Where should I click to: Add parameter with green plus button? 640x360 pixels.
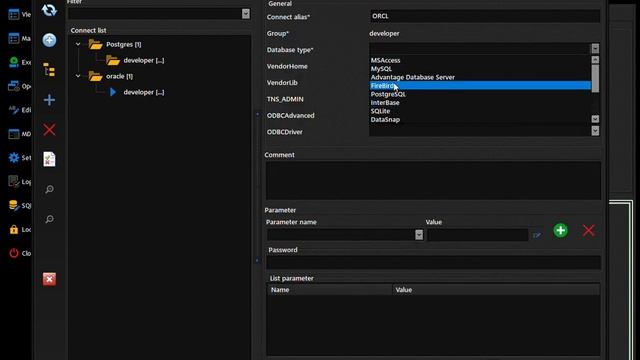coord(560,230)
